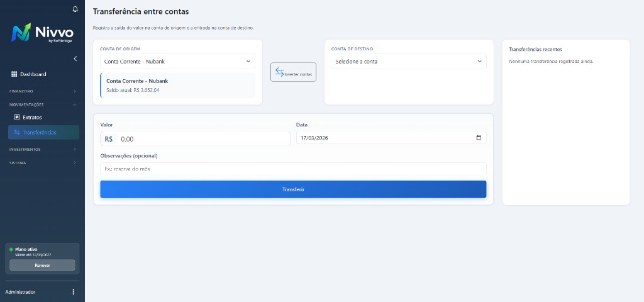Collapse the sidebar with the chevron

pyautogui.click(x=75, y=59)
